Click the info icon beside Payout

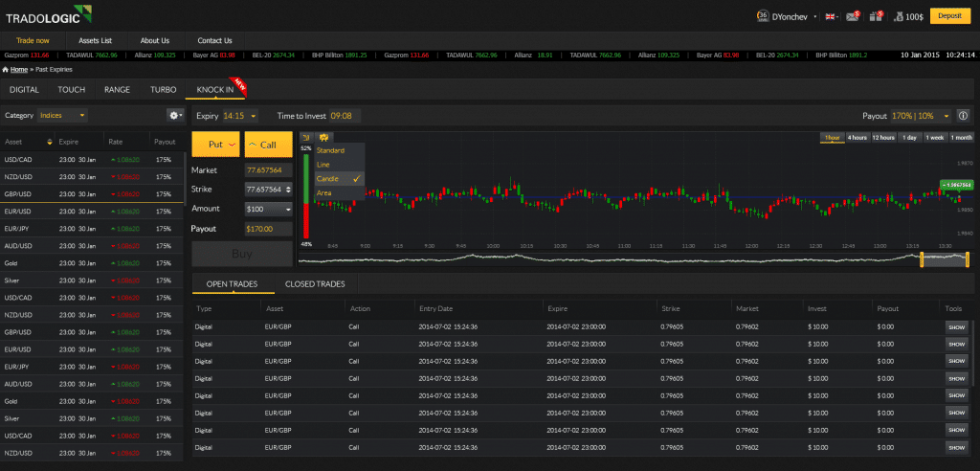961,116
